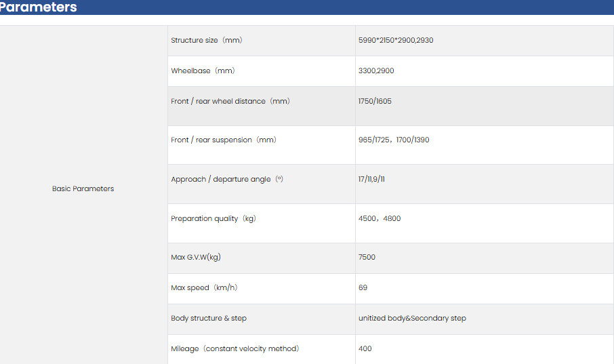Click the Parameters section heading

point(39,7)
